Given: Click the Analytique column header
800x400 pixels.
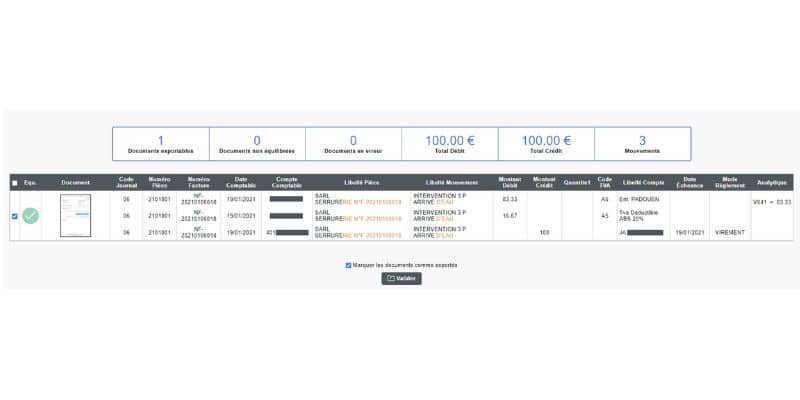Looking at the screenshot, I should point(772,183).
